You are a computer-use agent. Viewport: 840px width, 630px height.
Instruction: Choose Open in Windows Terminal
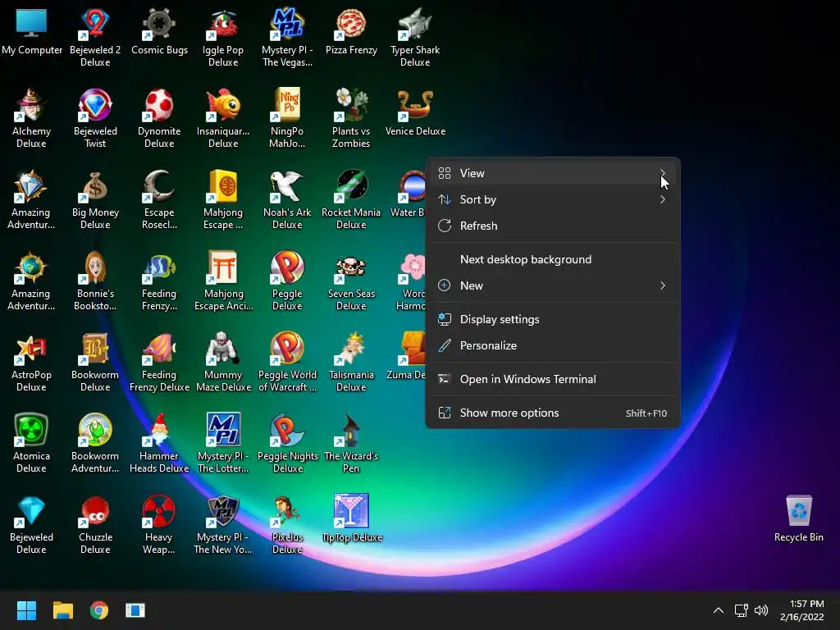[553, 379]
